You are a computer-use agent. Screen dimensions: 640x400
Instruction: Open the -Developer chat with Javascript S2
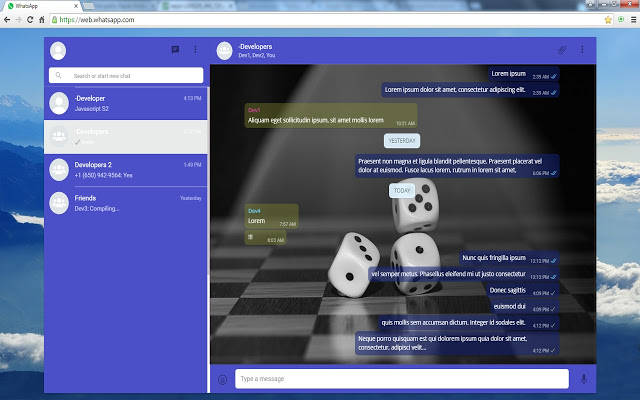pos(125,104)
